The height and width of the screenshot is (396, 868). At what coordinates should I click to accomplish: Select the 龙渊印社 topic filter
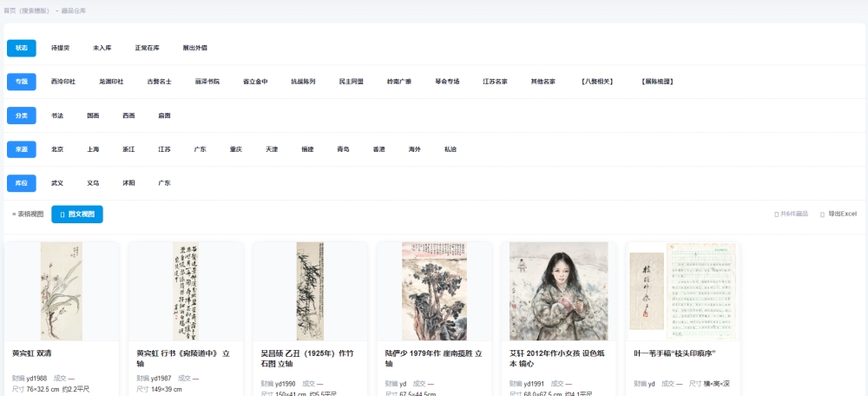111,82
